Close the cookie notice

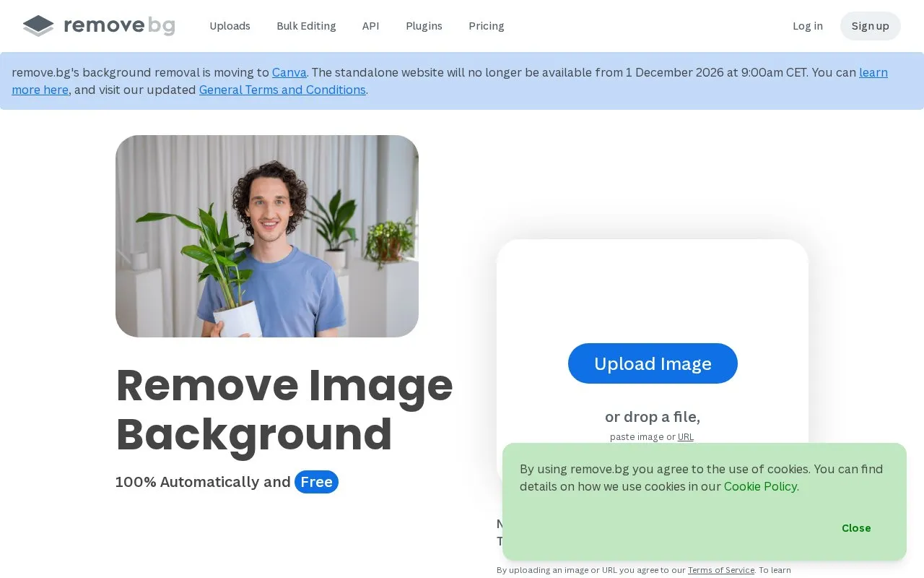tap(856, 528)
